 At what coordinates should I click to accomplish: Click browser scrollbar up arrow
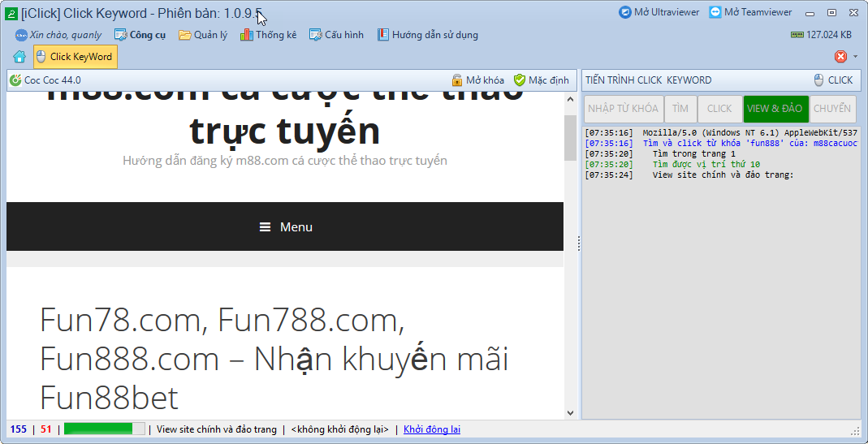pos(570,99)
